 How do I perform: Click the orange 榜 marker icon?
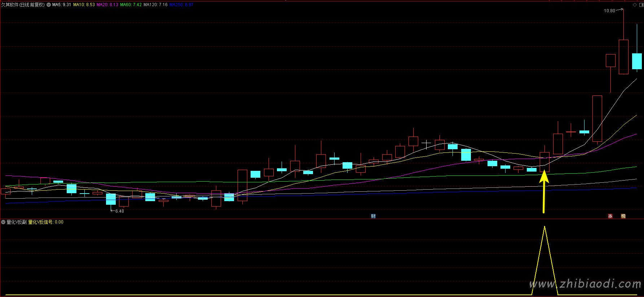click(x=623, y=216)
